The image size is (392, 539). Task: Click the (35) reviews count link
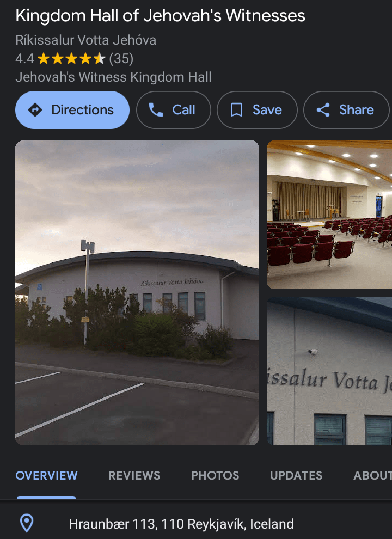[121, 59]
